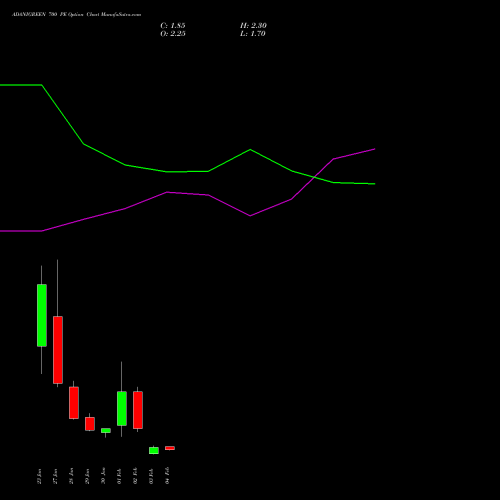Click the open value 'O: 2.25'
The height and width of the screenshot is (500, 500).
click(173, 34)
